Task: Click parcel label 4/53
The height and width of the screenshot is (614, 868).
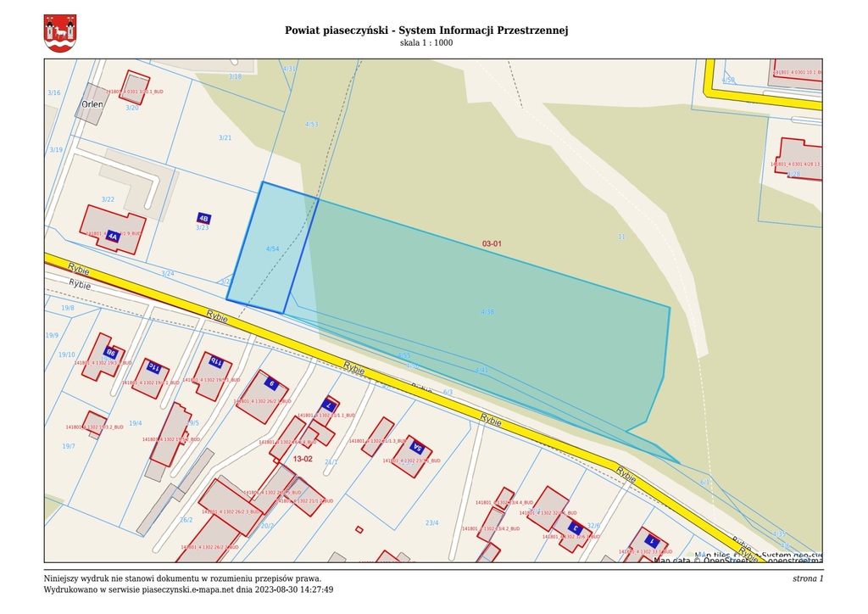Action: coord(311,125)
